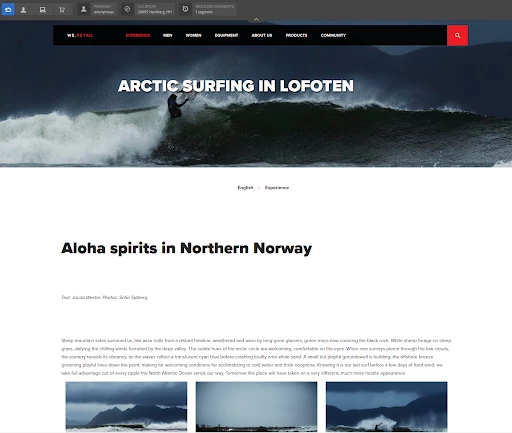Open the red search button

[457, 35]
